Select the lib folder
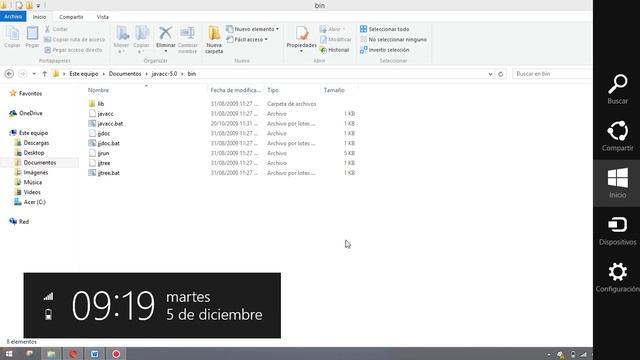Viewport: 640px width, 360px height. 101,104
